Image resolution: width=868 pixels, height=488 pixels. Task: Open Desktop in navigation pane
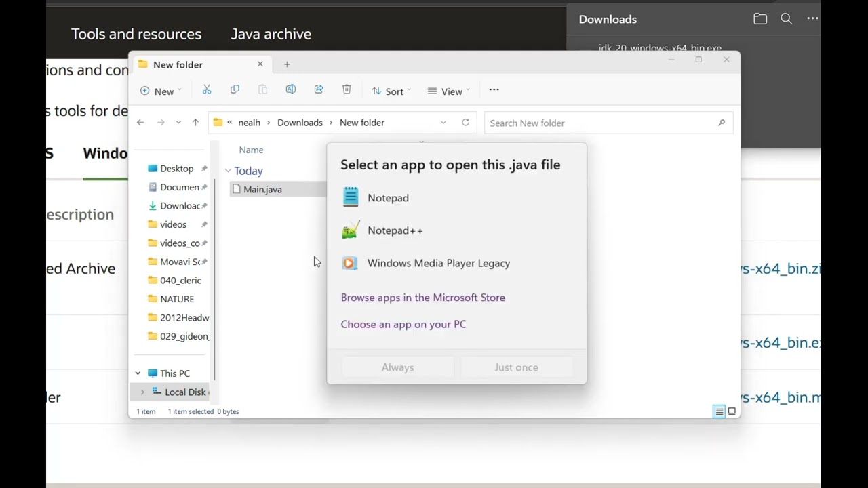coord(176,168)
